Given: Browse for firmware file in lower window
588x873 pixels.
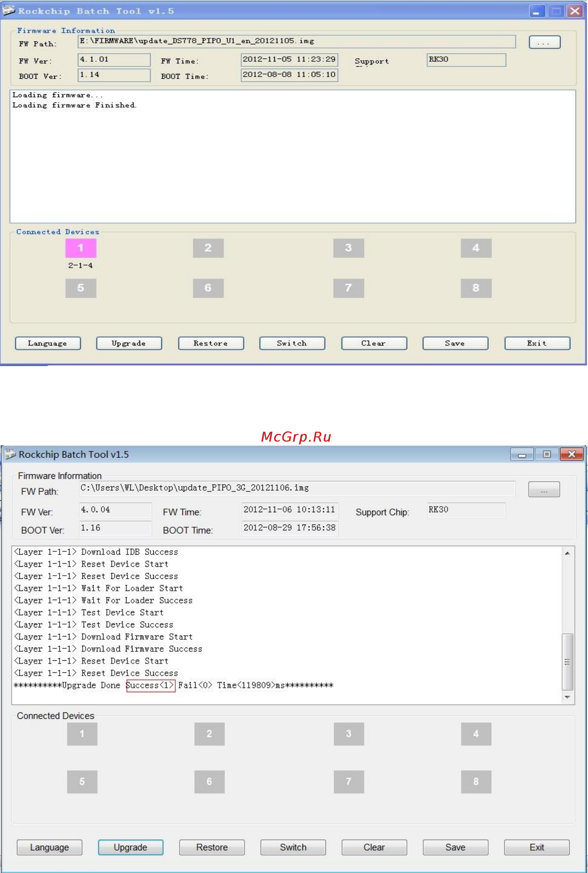Looking at the screenshot, I should (x=544, y=489).
